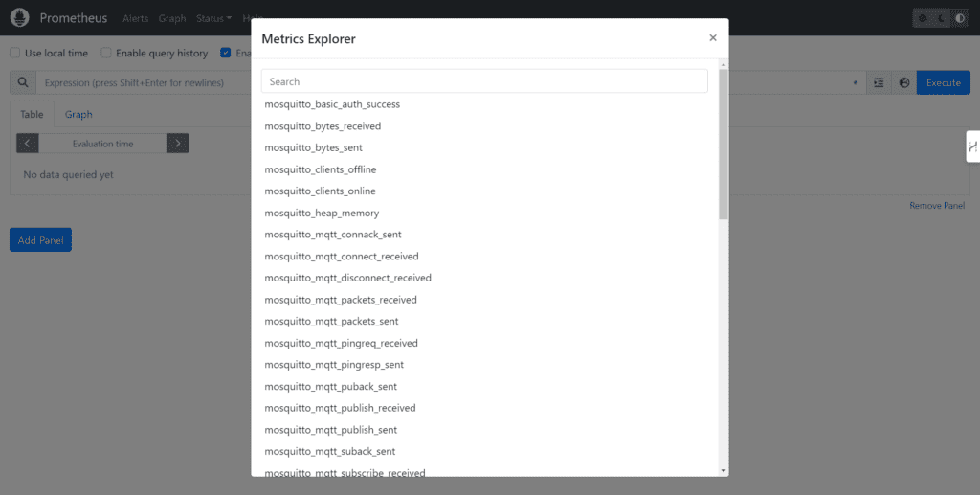Screen dimensions: 980x495
Task: Switch to the Table tab
Action: coord(32,114)
